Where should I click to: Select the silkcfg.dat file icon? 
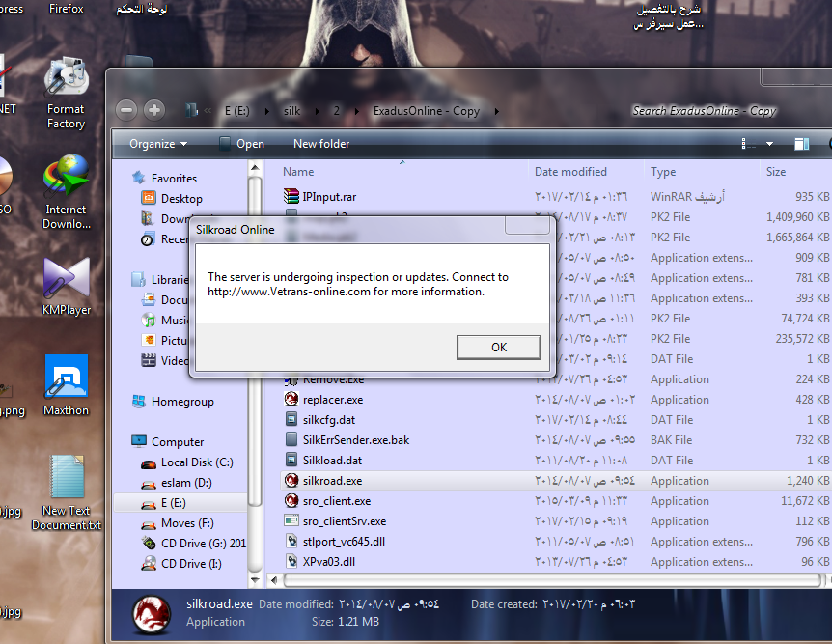[291, 419]
